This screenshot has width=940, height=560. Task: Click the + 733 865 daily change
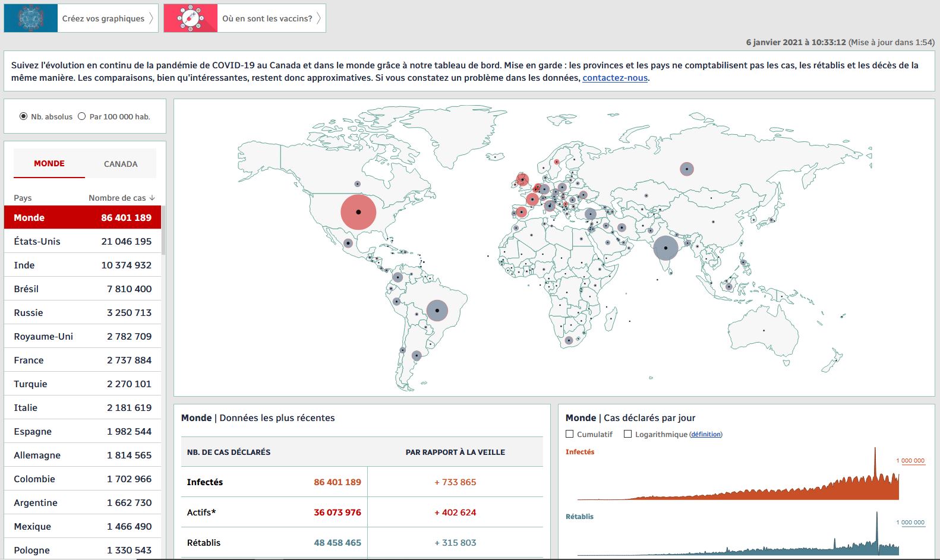[x=455, y=482]
